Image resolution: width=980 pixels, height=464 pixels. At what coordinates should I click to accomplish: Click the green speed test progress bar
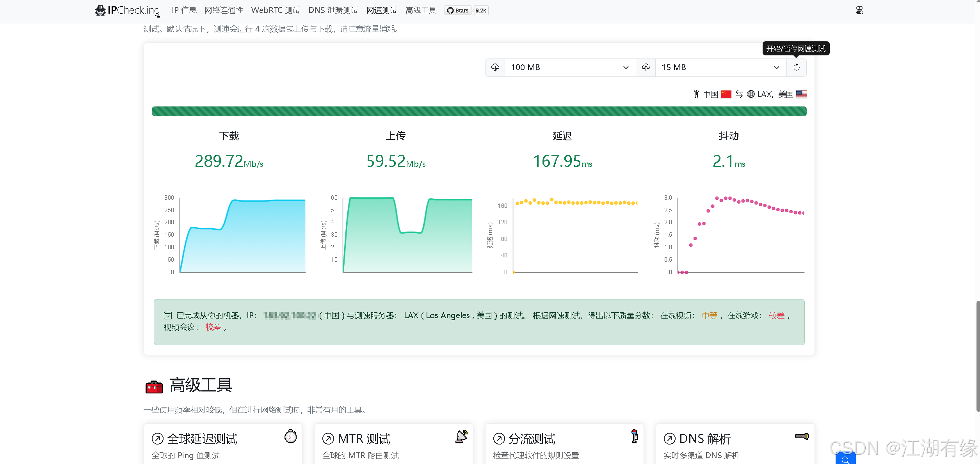pyautogui.click(x=479, y=112)
